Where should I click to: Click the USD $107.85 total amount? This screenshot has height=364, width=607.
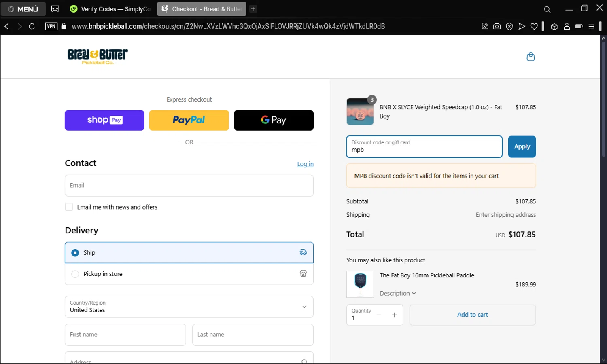coord(516,235)
